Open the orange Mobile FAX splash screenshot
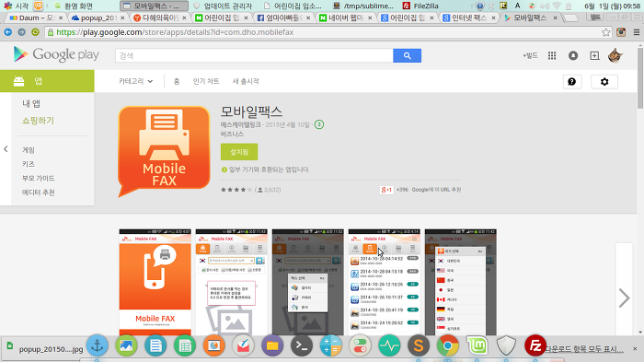The image size is (644, 362). point(155,282)
